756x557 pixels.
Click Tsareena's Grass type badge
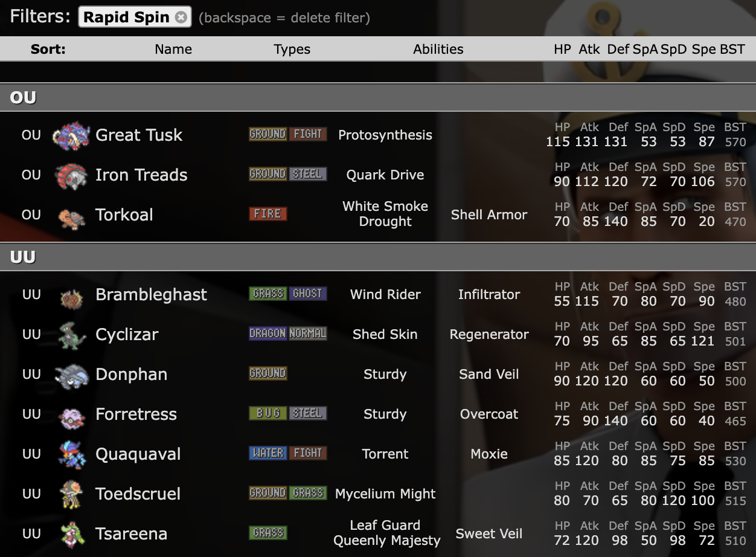tap(268, 533)
